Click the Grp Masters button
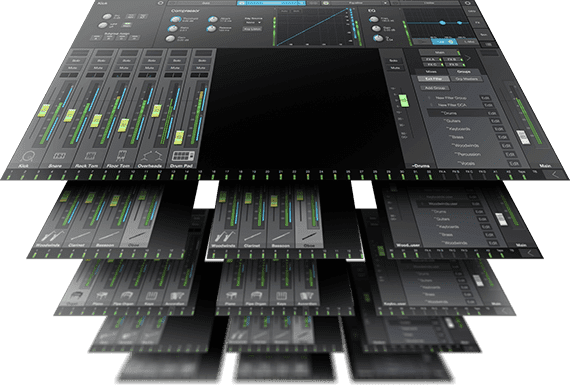The height and width of the screenshot is (385, 570). pyautogui.click(x=467, y=79)
